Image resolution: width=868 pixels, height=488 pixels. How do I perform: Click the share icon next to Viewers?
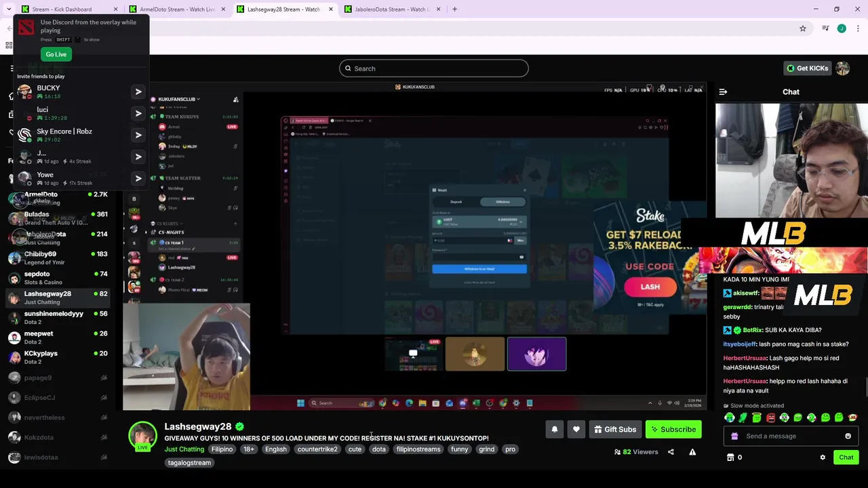pyautogui.click(x=671, y=452)
